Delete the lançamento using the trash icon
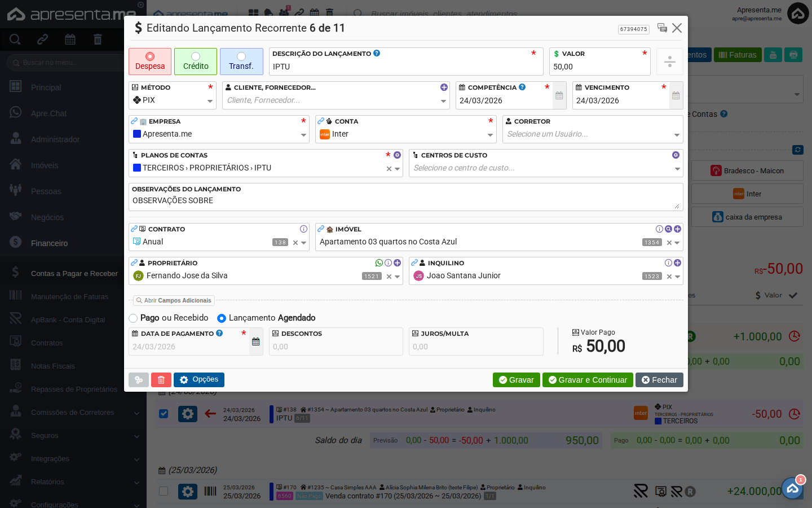This screenshot has width=812, height=508. click(x=161, y=380)
